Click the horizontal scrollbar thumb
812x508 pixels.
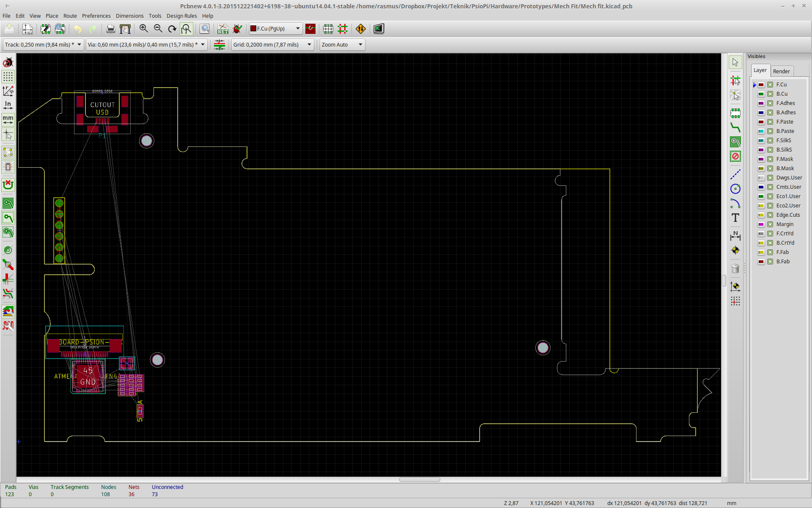click(x=420, y=480)
